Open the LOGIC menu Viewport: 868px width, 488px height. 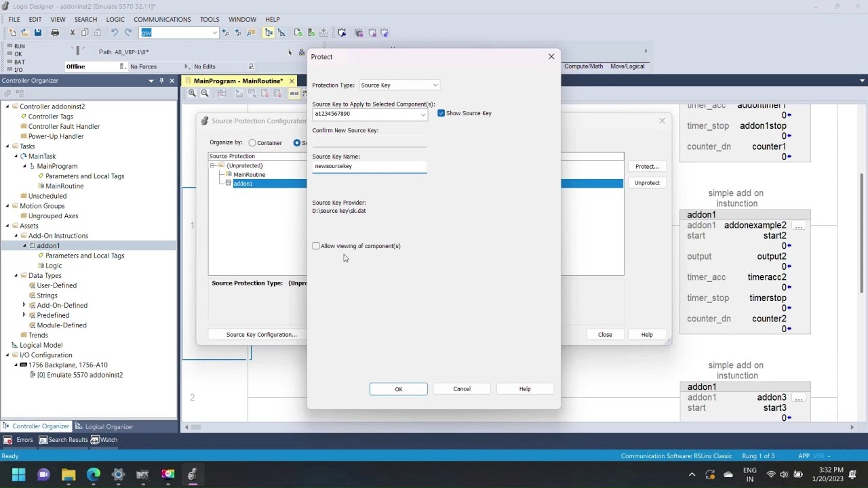click(115, 20)
